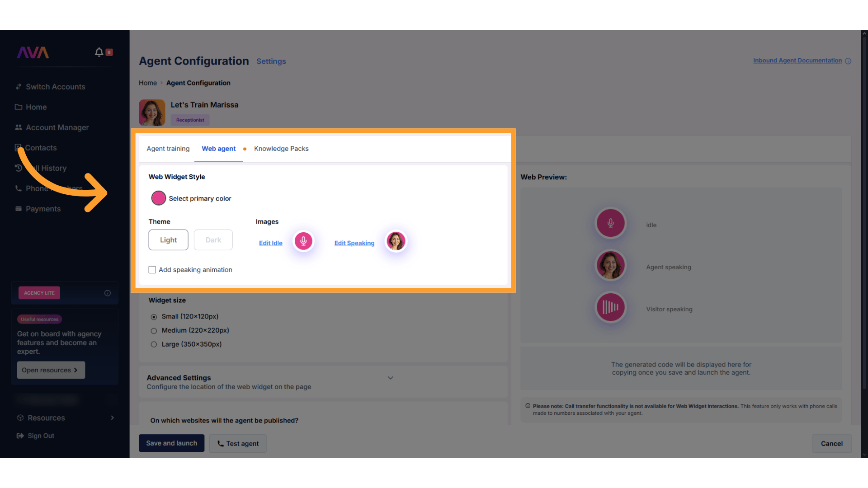The image size is (868, 488).
Task: Click the AVA logo
Action: [33, 53]
